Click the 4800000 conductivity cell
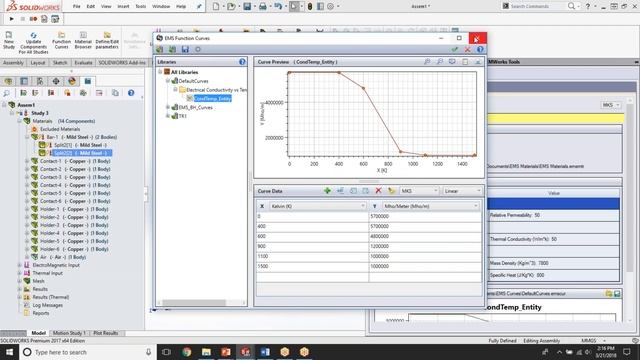This screenshot has height=360, width=640. 425,236
